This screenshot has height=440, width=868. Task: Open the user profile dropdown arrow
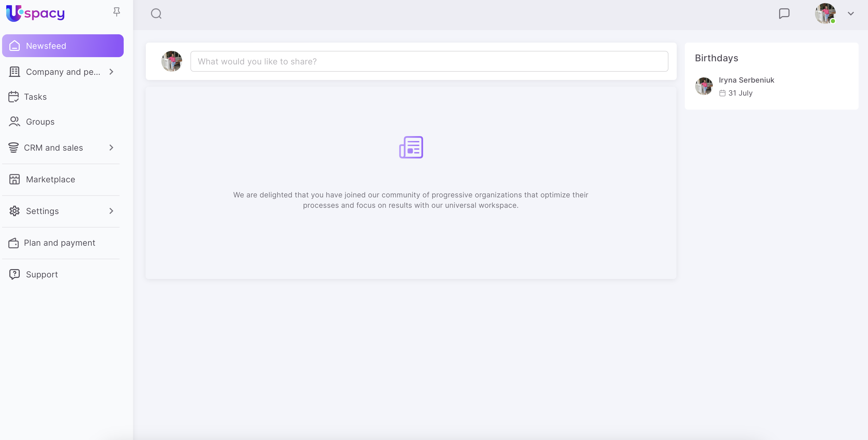[x=851, y=14]
